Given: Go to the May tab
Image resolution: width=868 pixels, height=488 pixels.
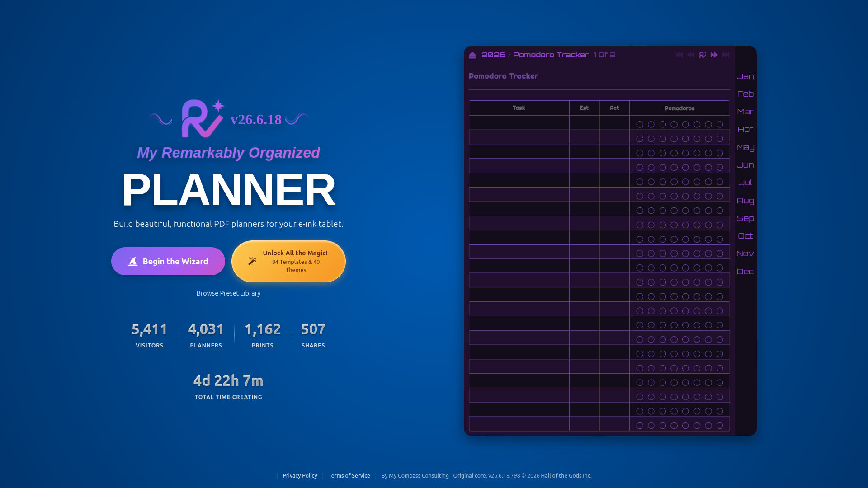Looking at the screenshot, I should [745, 147].
